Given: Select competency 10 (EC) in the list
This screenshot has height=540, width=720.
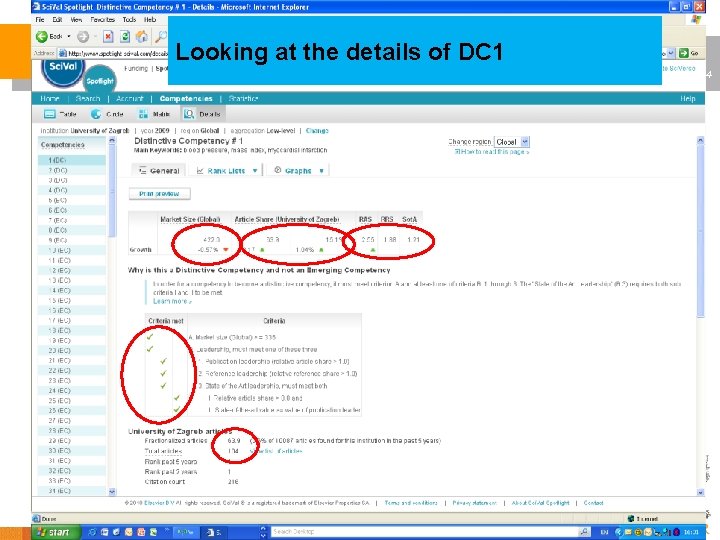Looking at the screenshot, I should [x=72, y=250].
